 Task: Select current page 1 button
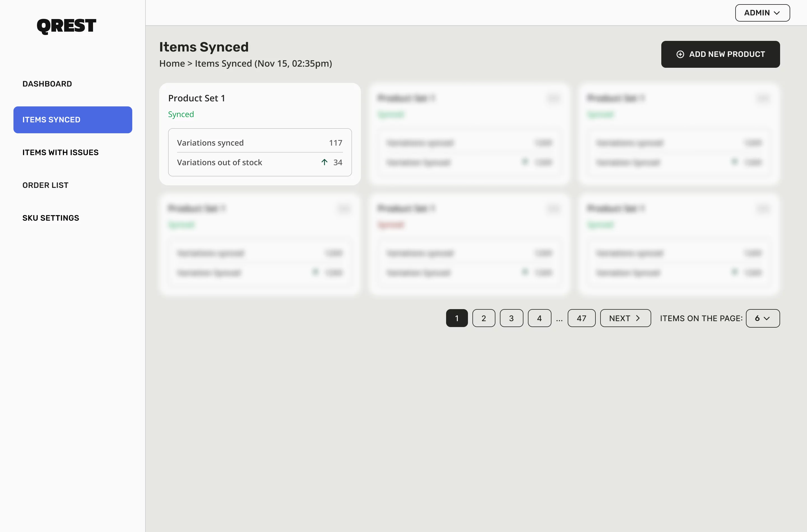coord(457,318)
